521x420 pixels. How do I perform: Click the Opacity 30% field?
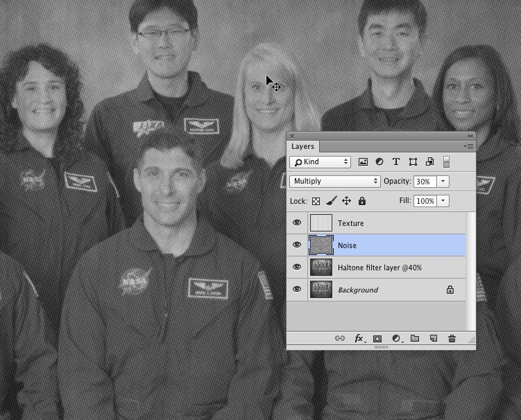pyautogui.click(x=425, y=182)
